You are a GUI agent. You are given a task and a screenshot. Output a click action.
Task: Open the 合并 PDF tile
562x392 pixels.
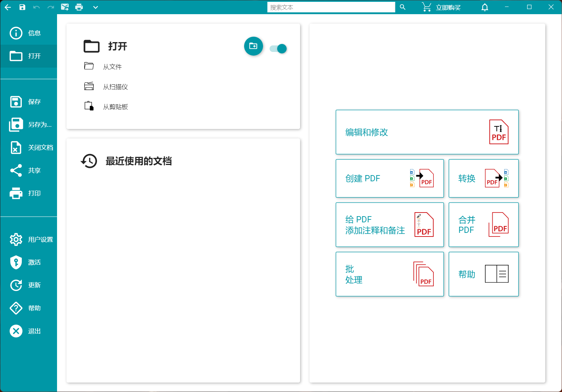click(x=484, y=225)
